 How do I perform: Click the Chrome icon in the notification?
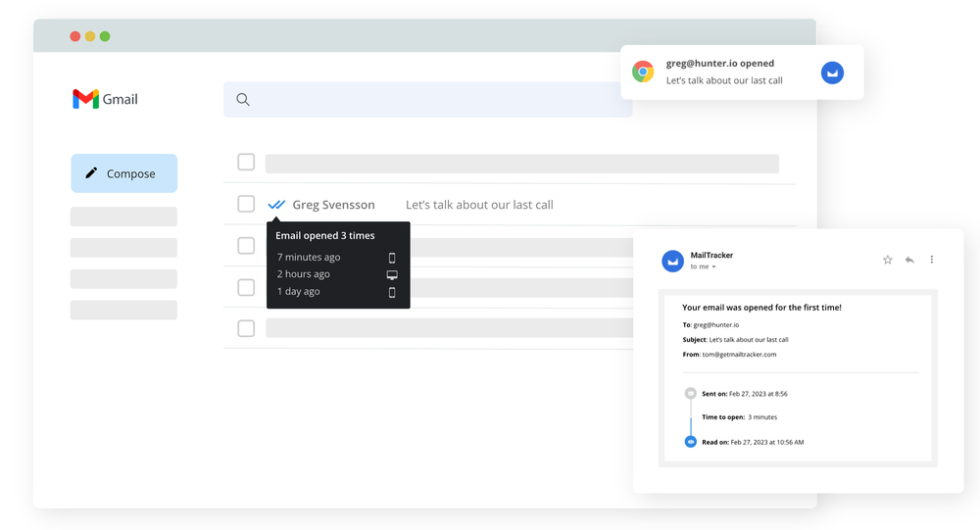click(x=643, y=72)
